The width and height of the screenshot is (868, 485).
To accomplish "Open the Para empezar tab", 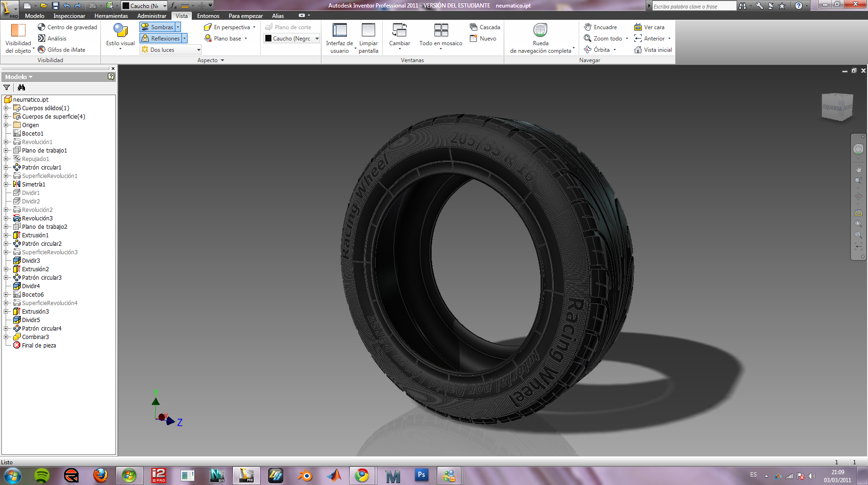I will tap(246, 16).
